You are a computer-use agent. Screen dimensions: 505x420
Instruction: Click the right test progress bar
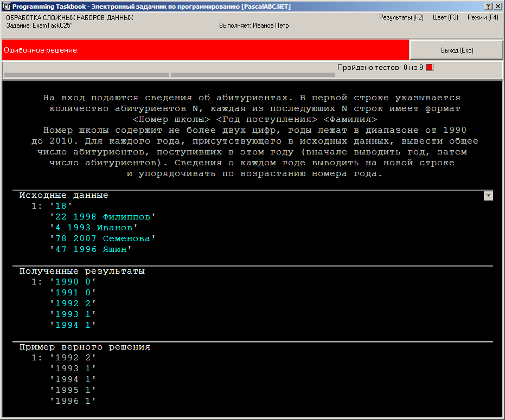253,75
